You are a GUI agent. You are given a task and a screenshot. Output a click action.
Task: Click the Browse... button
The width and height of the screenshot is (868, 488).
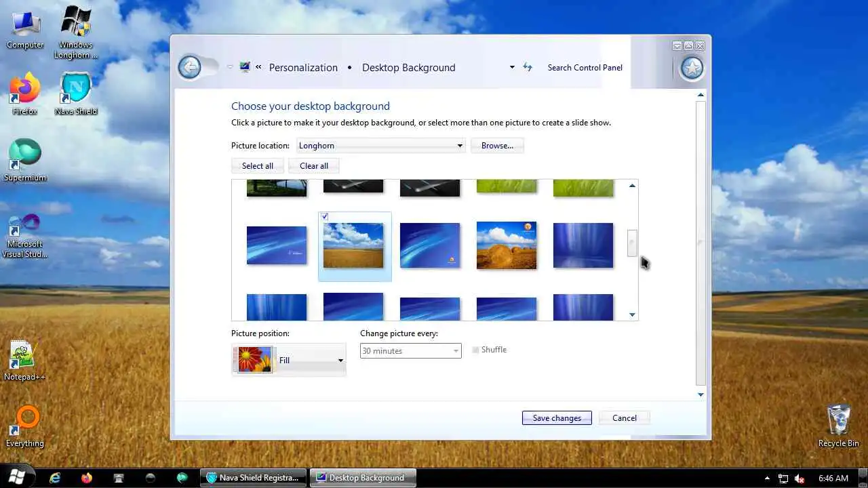pyautogui.click(x=497, y=146)
